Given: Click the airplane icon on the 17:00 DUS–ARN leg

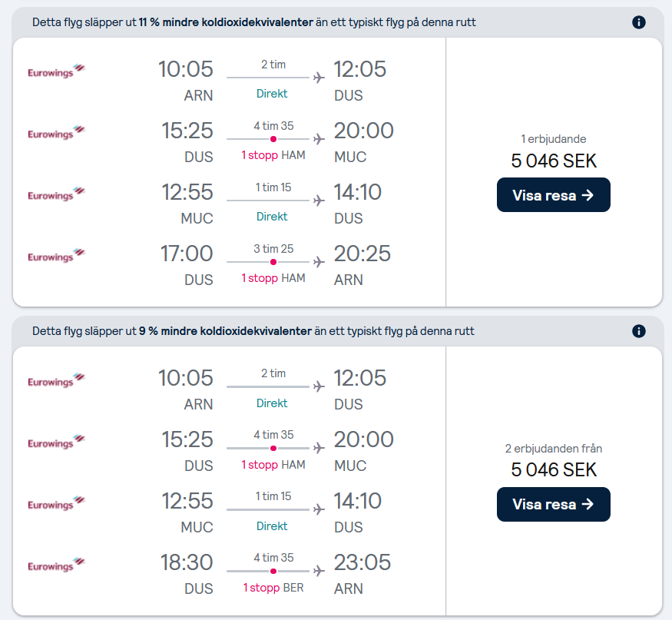Looking at the screenshot, I should click(x=319, y=261).
